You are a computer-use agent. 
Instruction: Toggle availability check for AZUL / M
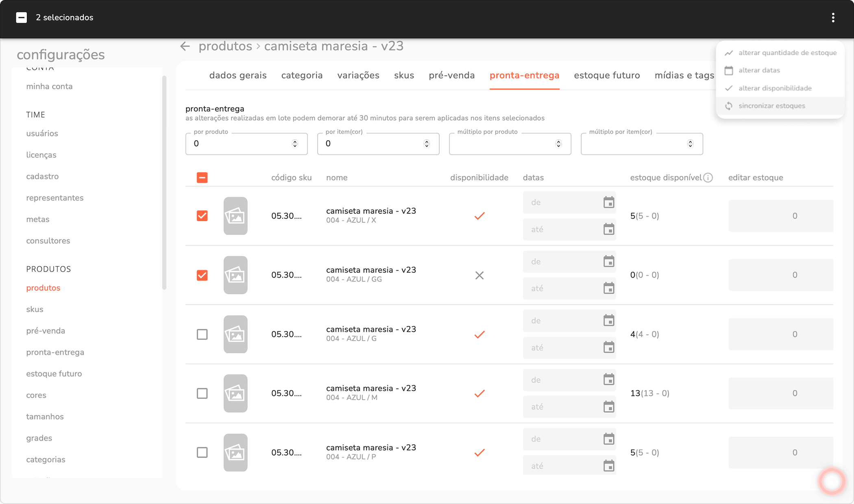479,393
